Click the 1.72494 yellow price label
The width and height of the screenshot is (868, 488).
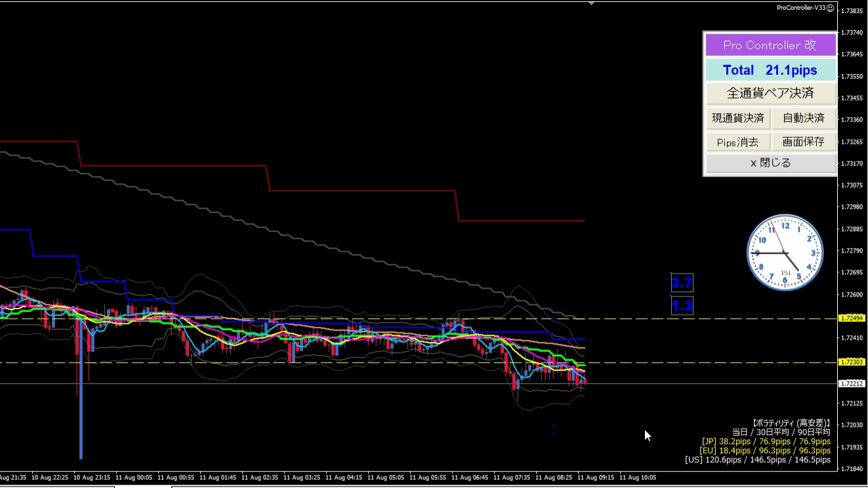tap(853, 318)
